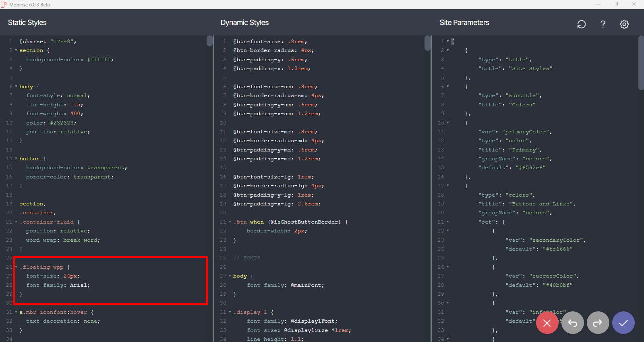Confirm changes with the purple checkmark button
The height and width of the screenshot is (342, 644).
(x=623, y=323)
